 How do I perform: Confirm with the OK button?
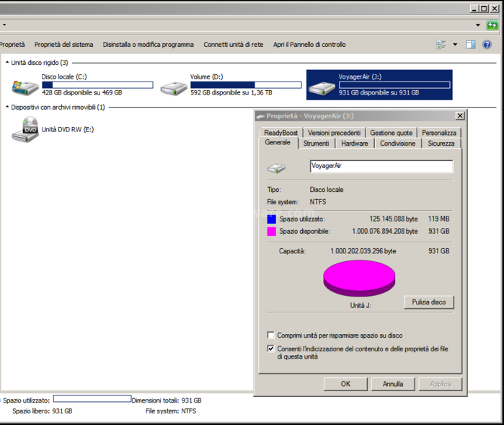(x=345, y=384)
